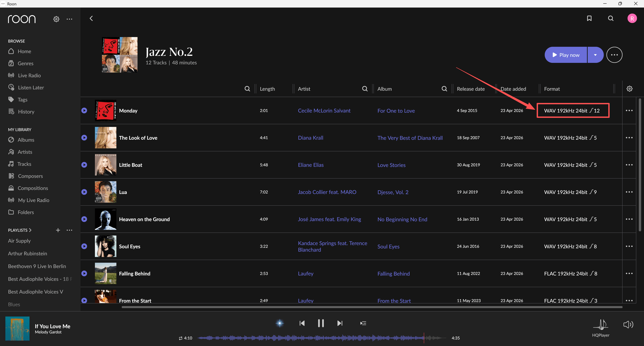The width and height of the screenshot is (644, 346).
Task: Open artist Cecile McLorin Salvant
Action: pyautogui.click(x=324, y=111)
